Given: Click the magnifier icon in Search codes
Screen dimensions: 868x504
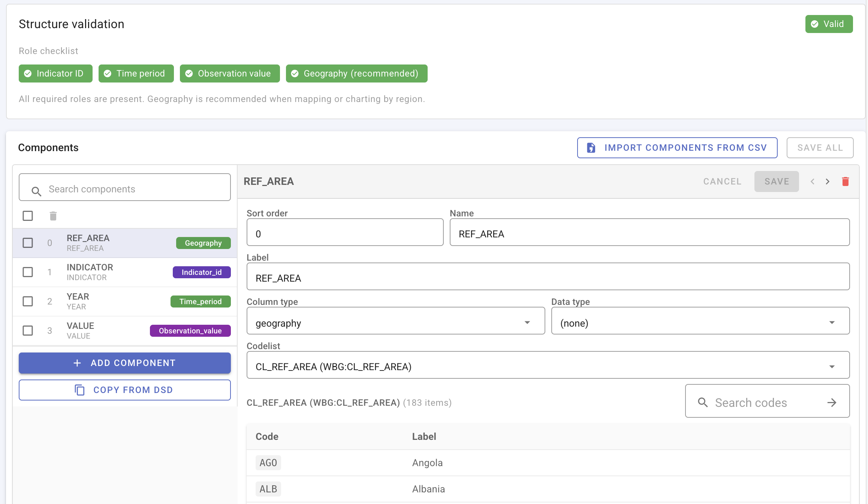Looking at the screenshot, I should [x=703, y=402].
